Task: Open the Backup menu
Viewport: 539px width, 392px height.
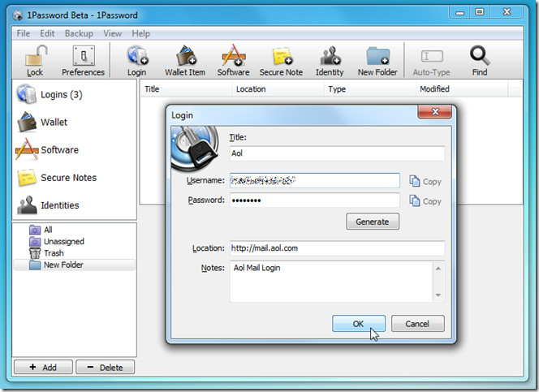Action: click(x=79, y=33)
